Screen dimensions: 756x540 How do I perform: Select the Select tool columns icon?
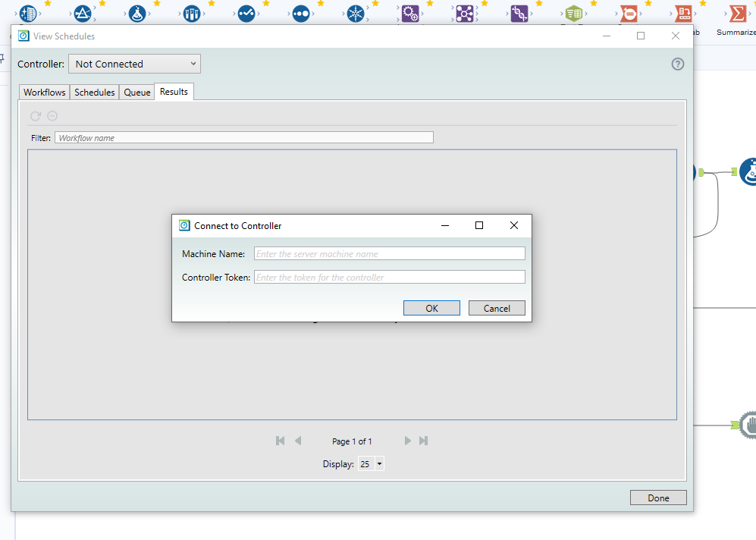(x=191, y=13)
